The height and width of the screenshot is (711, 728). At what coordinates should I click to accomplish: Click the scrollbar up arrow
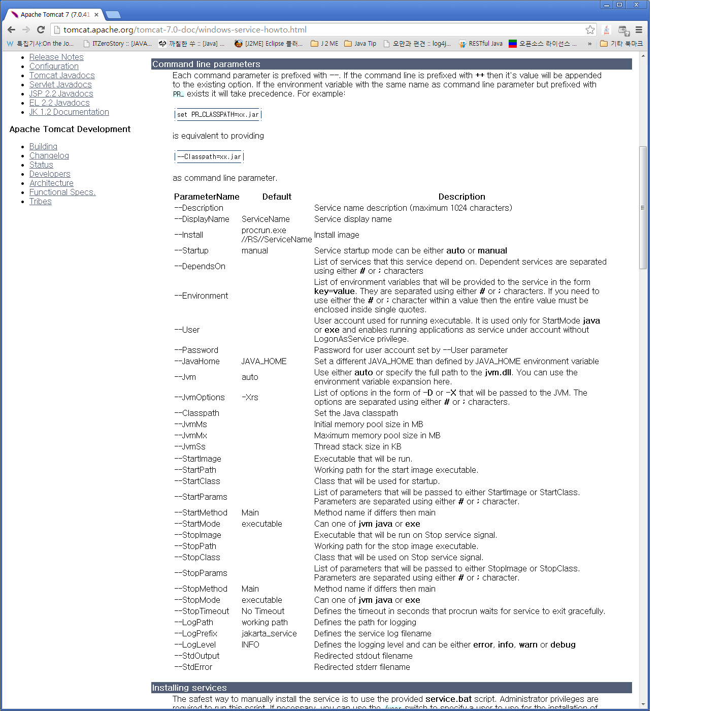click(643, 55)
